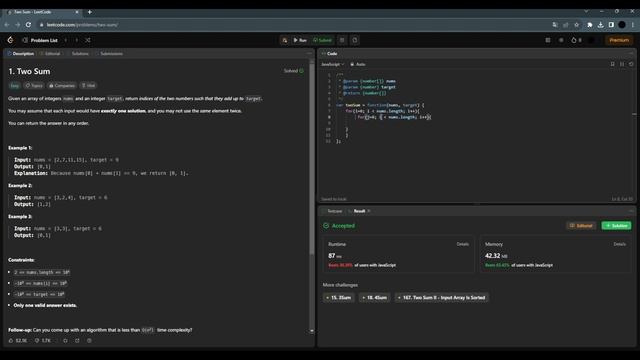The width and height of the screenshot is (640, 360).
Task: Open the notes icon in top toolbar
Action: pyautogui.click(x=355, y=40)
